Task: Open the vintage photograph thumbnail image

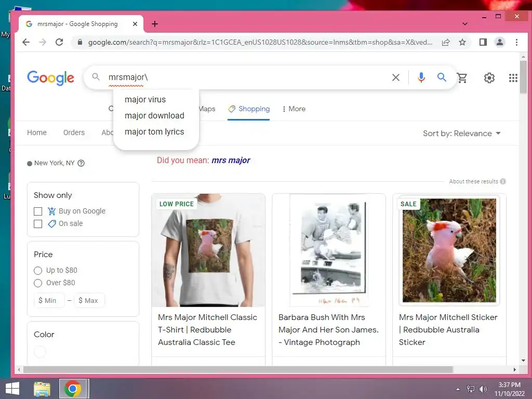Action: (329, 250)
